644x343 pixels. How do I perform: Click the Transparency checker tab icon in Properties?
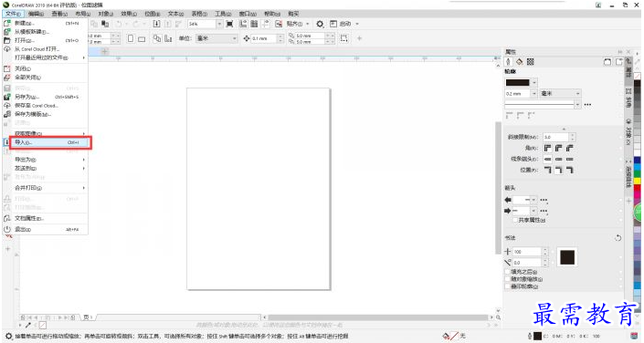[x=531, y=61]
